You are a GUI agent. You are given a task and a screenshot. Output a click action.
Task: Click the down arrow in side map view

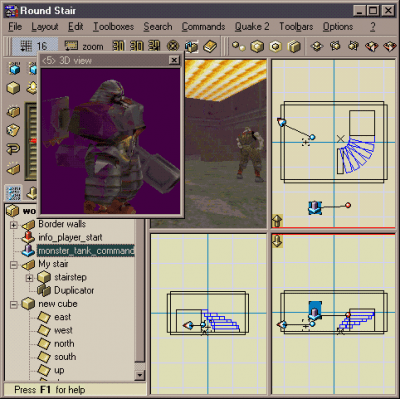coord(277,241)
